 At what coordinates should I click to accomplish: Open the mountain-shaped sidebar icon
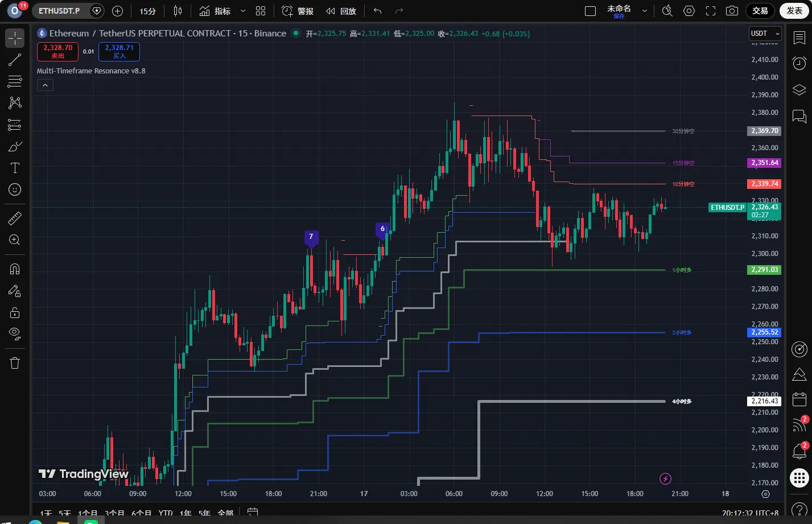click(x=799, y=374)
